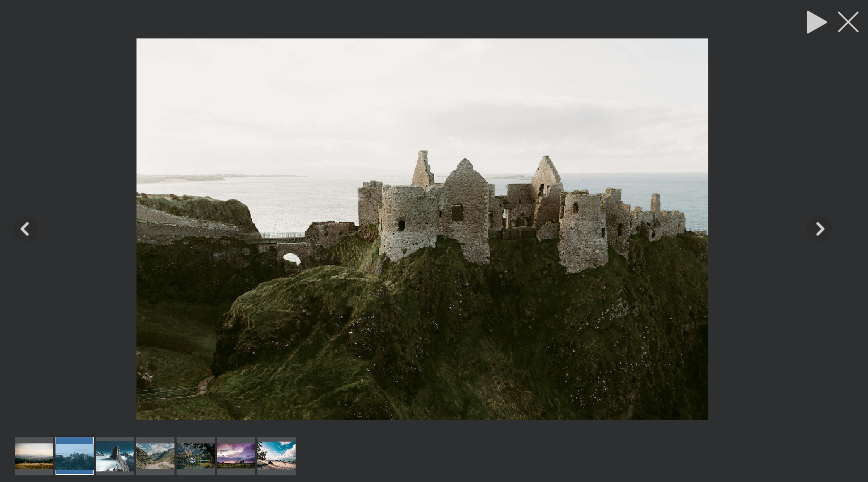Open the autumn lake house thumbnail
This screenshot has height=482, width=868.
pyautogui.click(x=196, y=456)
